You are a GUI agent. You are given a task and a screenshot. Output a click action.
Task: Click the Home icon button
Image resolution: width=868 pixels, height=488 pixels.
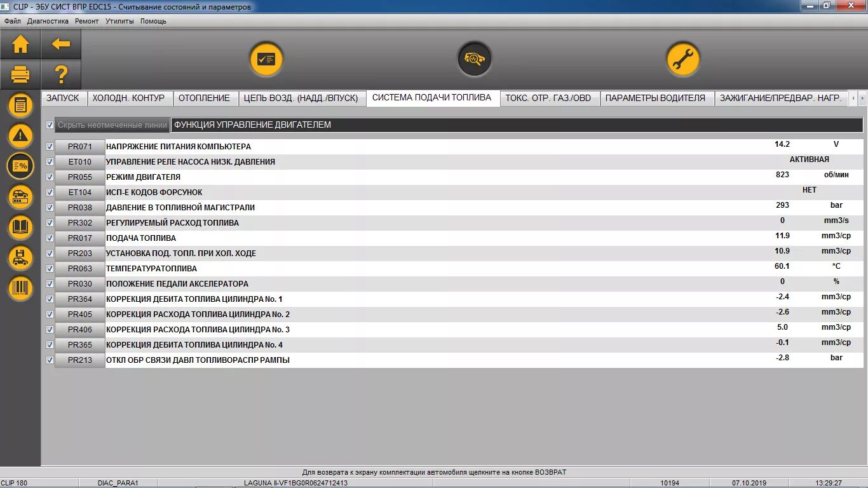(x=20, y=44)
